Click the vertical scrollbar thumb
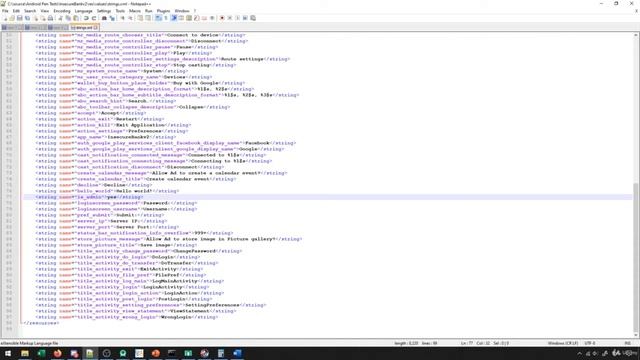The height and width of the screenshot is (360, 640). (636, 257)
